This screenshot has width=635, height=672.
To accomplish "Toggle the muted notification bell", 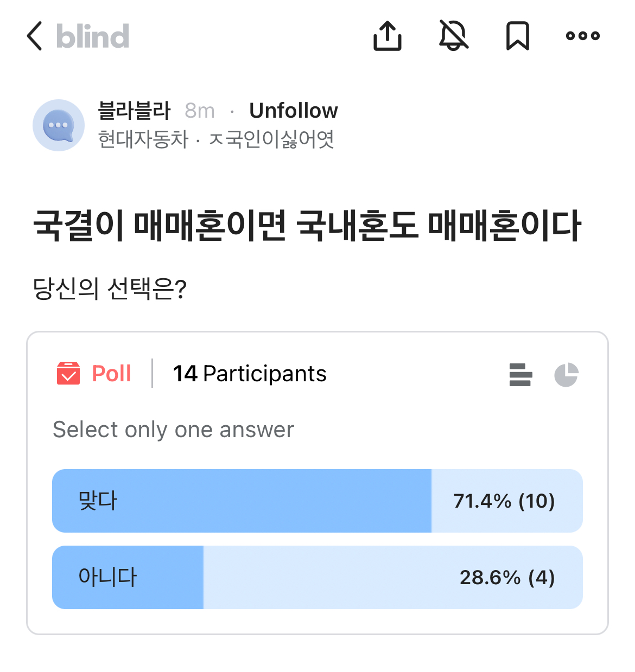I will pyautogui.click(x=453, y=36).
